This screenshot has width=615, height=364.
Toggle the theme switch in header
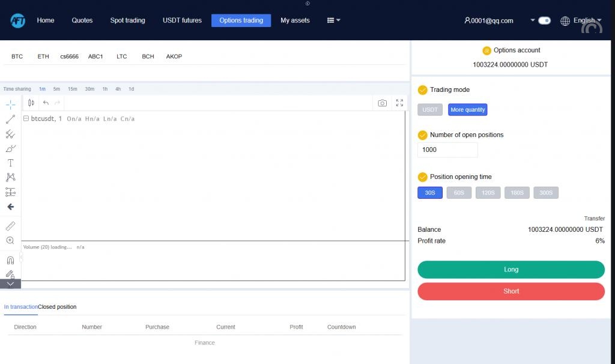coord(544,20)
